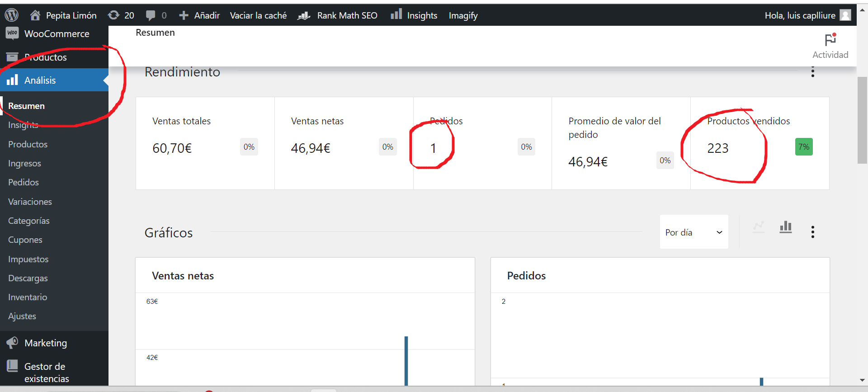Open the Rank Math SEO icon

[304, 15]
